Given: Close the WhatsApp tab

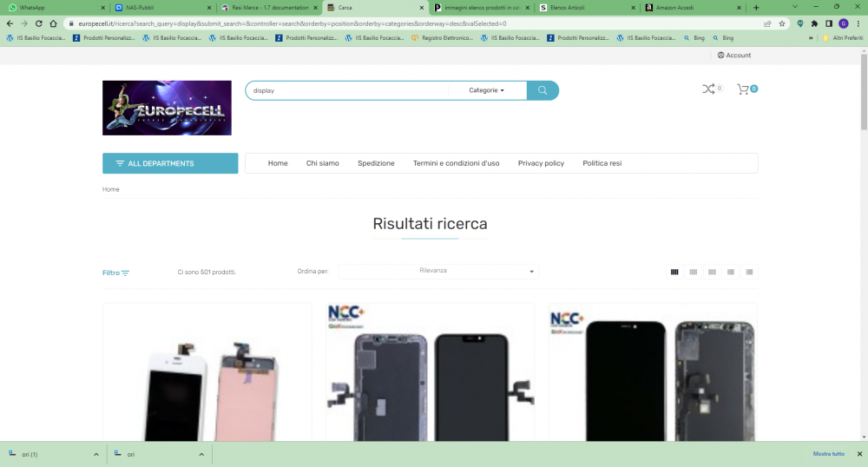Looking at the screenshot, I should tap(103, 8).
